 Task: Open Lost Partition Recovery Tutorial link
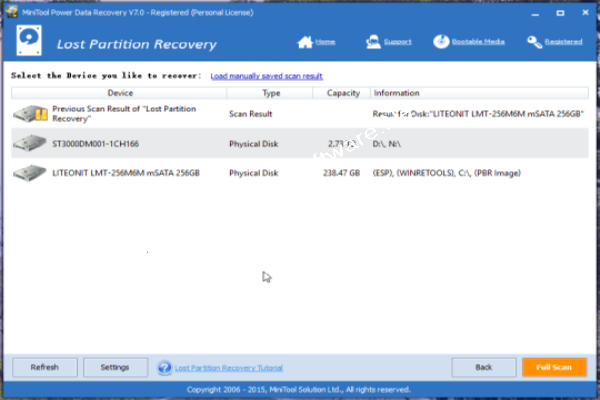(229, 368)
